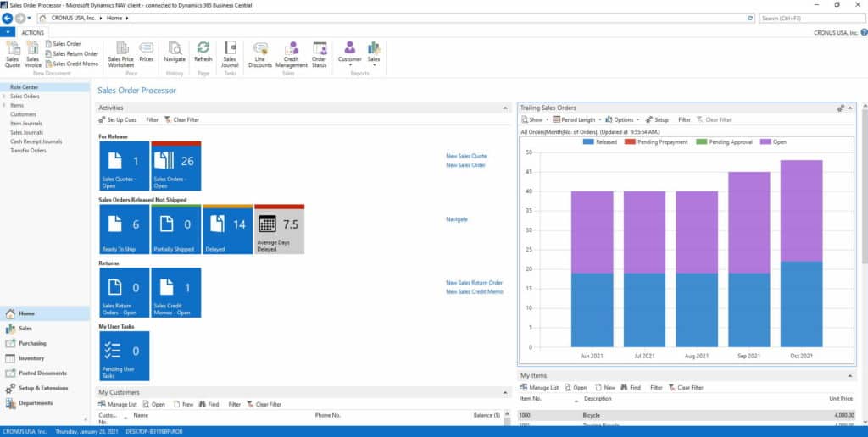Click Set Up Cues in Activities
868x437 pixels.
pos(117,120)
